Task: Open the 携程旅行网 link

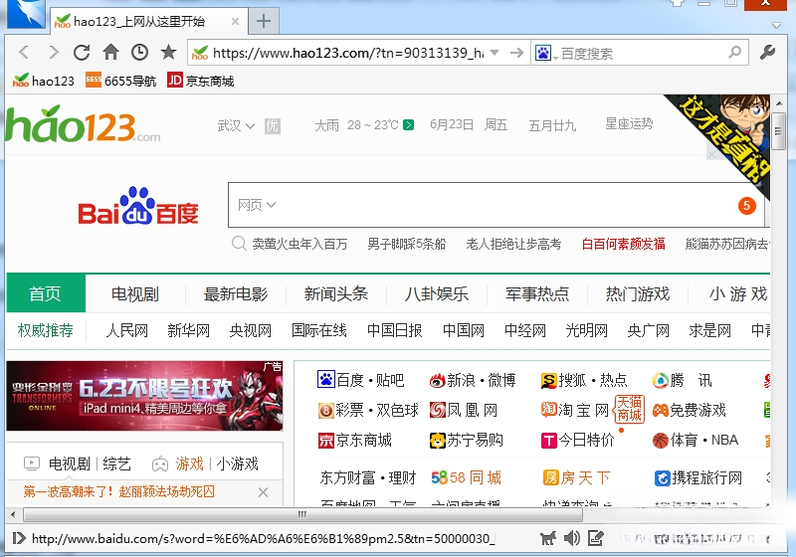Action: point(698,478)
